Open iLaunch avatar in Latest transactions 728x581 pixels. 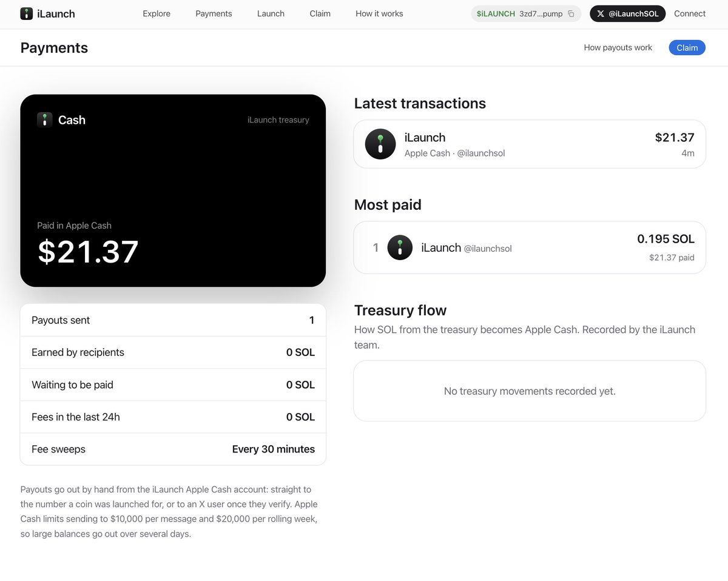tap(380, 144)
